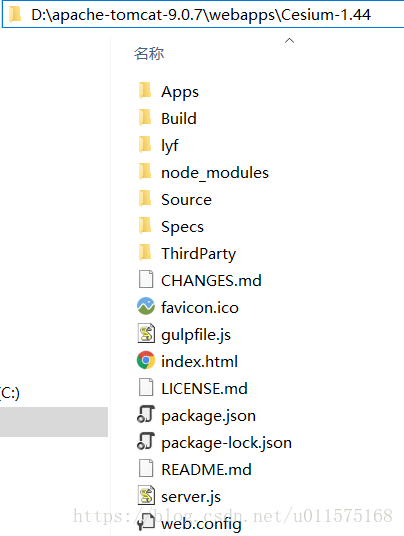This screenshot has width=404, height=536.
Task: Click the ThirdParty folder icon
Action: pyautogui.click(x=145, y=253)
